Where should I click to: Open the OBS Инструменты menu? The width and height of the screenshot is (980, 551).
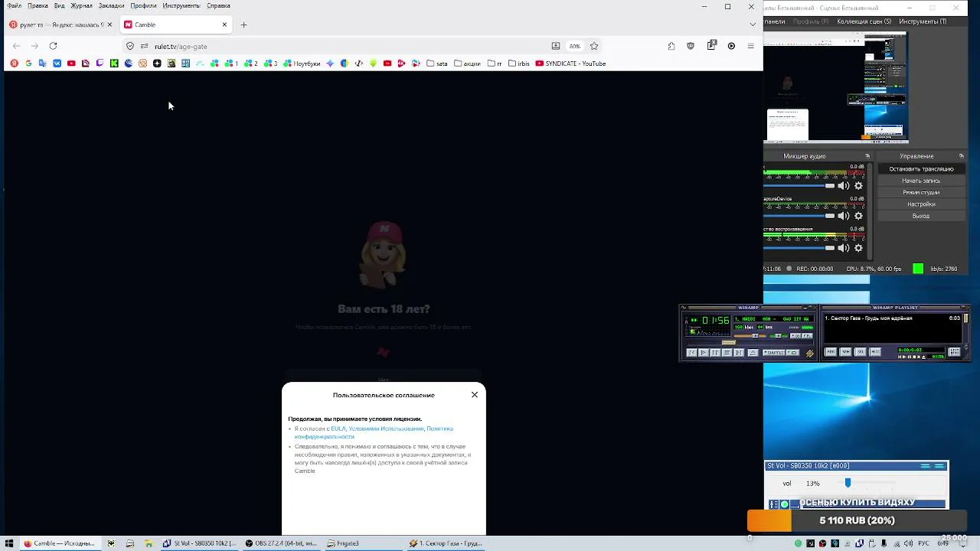(x=923, y=21)
